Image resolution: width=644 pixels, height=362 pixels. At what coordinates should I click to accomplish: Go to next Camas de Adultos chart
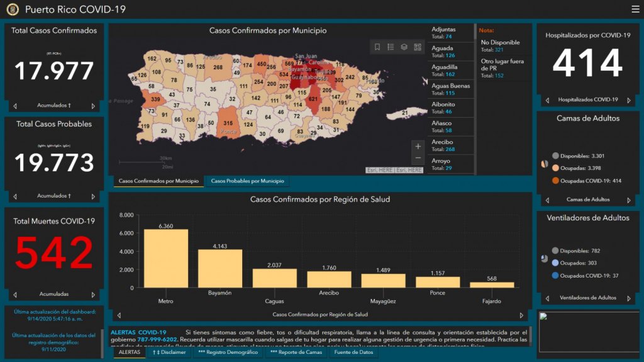click(628, 200)
